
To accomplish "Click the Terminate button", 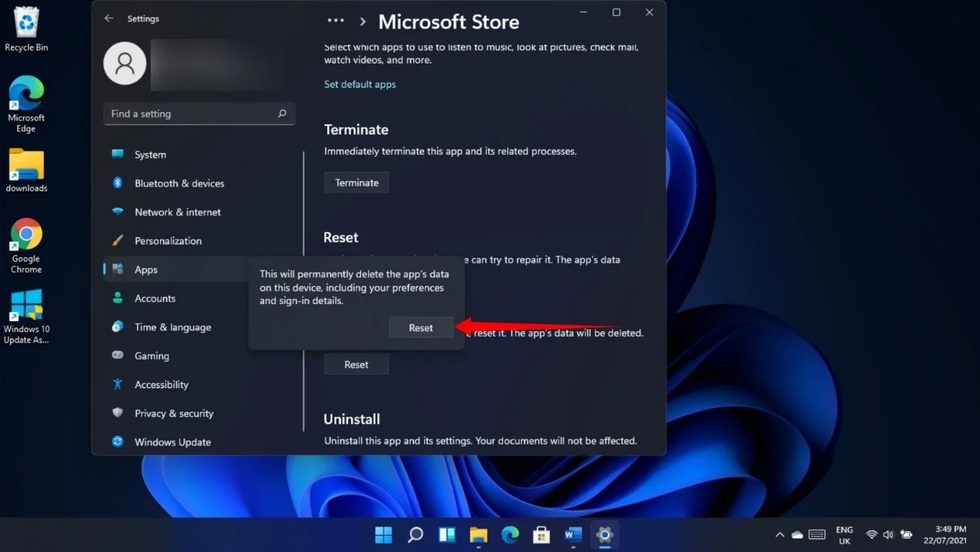I will [x=357, y=182].
